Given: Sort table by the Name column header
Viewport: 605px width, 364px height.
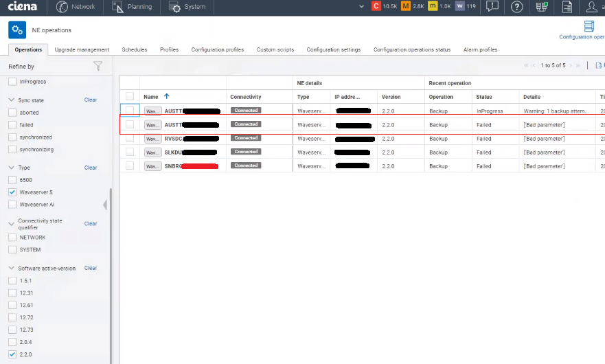Looking at the screenshot, I should (151, 97).
